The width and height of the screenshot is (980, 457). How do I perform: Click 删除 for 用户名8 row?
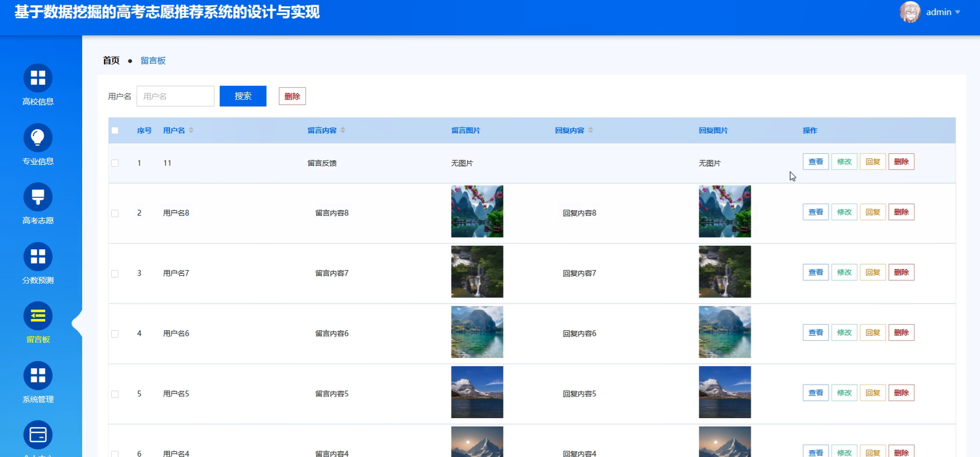(901, 212)
